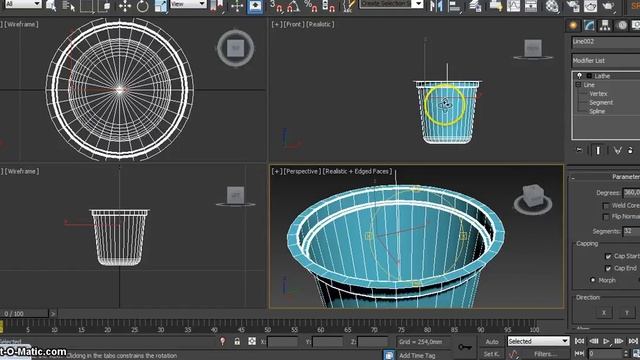The width and height of the screenshot is (640, 360).
Task: Open the Modifier List dropdown
Action: [x=606, y=60]
